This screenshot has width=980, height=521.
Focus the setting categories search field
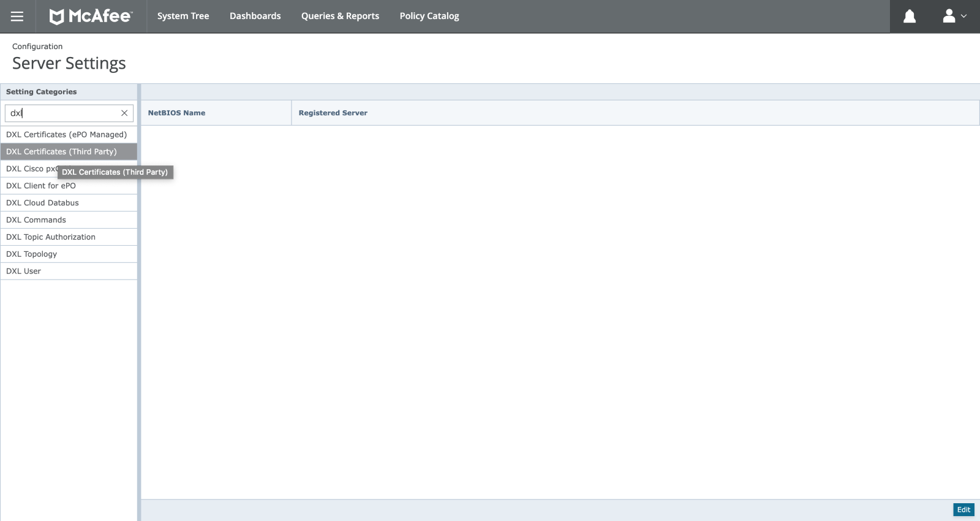[x=61, y=113]
